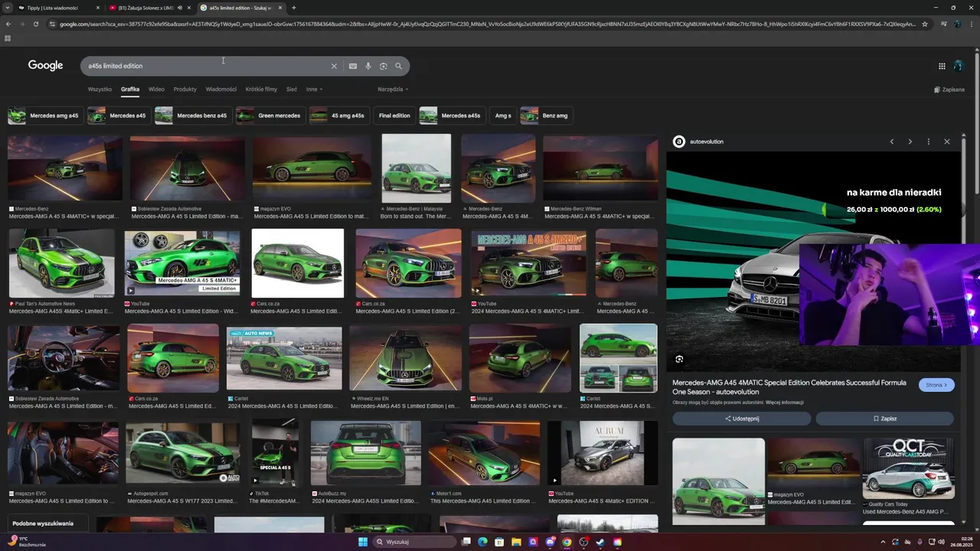Search inside image with Lens icon on preview

(679, 359)
